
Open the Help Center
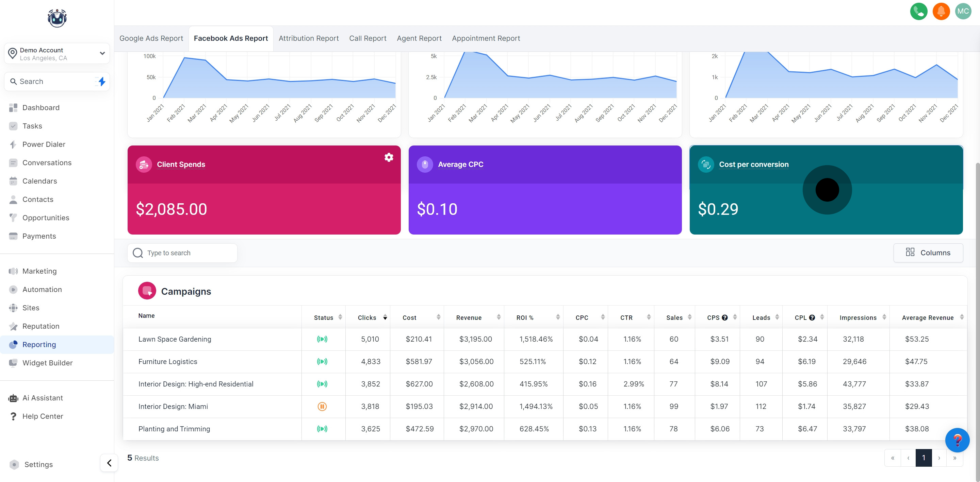(x=43, y=416)
